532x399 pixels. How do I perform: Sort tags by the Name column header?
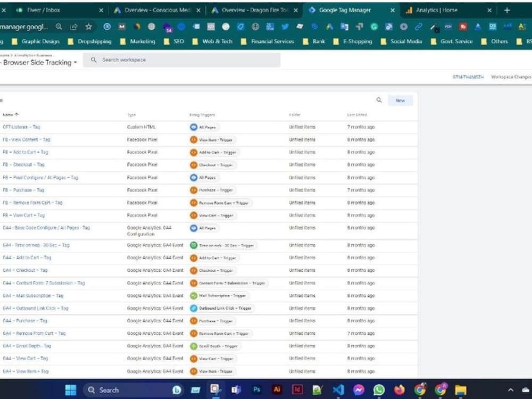tap(11, 115)
